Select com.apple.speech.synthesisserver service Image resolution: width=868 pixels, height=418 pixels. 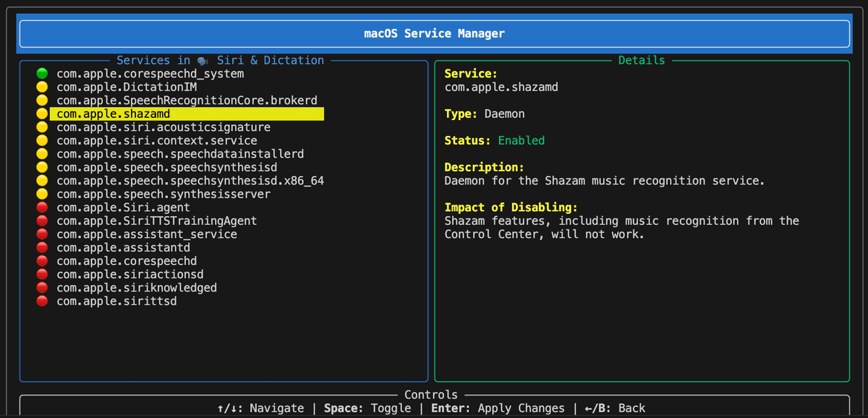(163, 194)
